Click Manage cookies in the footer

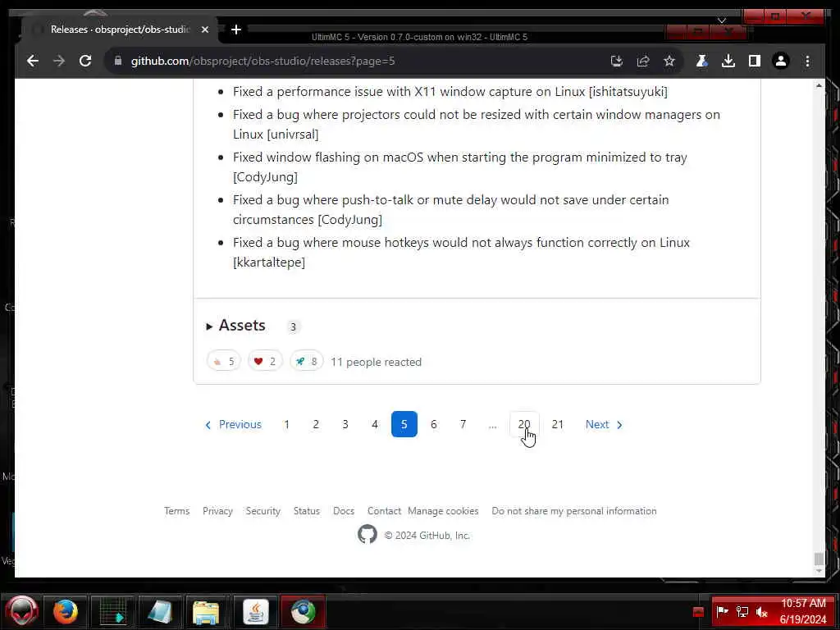(x=443, y=511)
